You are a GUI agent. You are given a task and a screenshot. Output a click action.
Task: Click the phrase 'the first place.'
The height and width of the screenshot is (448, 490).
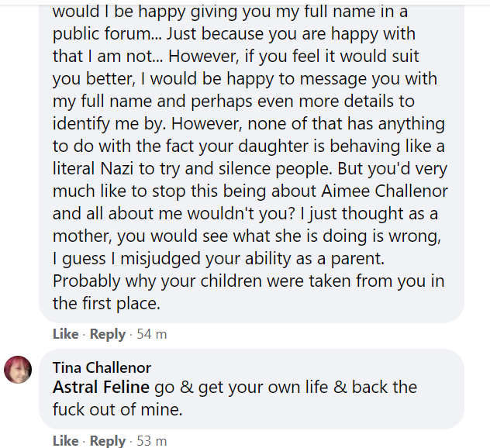coord(106,303)
